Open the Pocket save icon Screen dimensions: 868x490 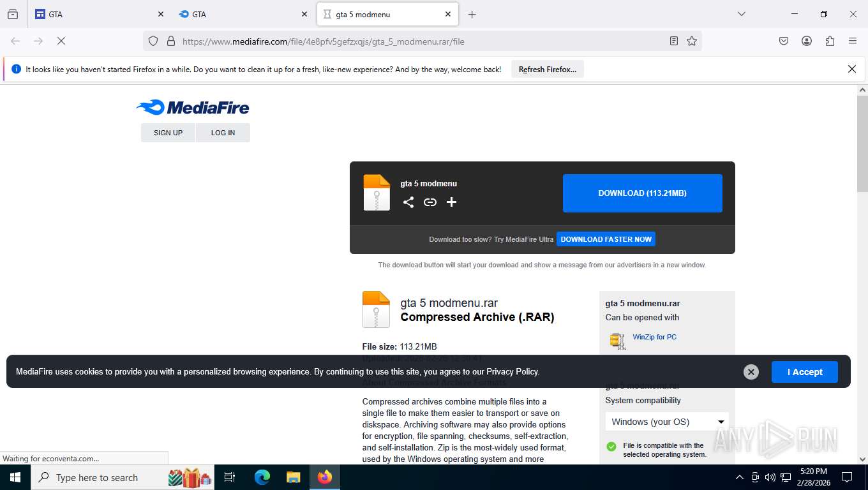(784, 41)
